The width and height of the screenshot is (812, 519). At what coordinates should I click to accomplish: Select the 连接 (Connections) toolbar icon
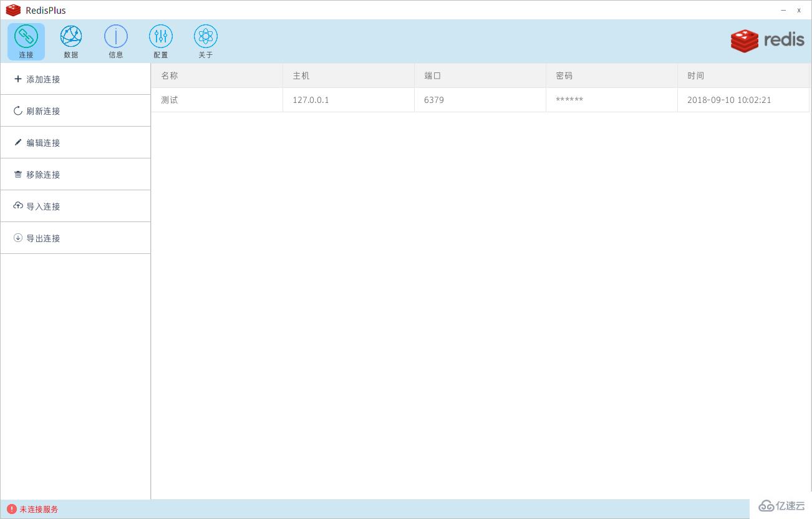click(26, 41)
